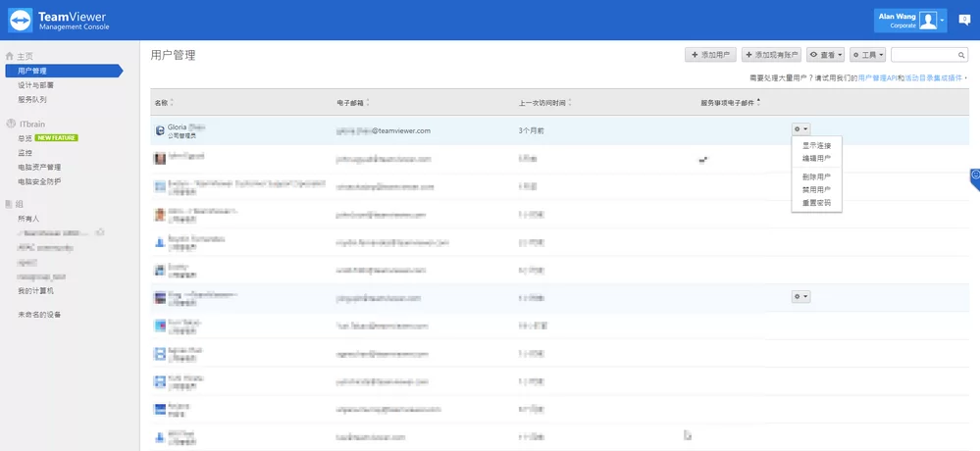Select 编辑用户 from context menu
The image size is (980, 451).
tap(816, 158)
